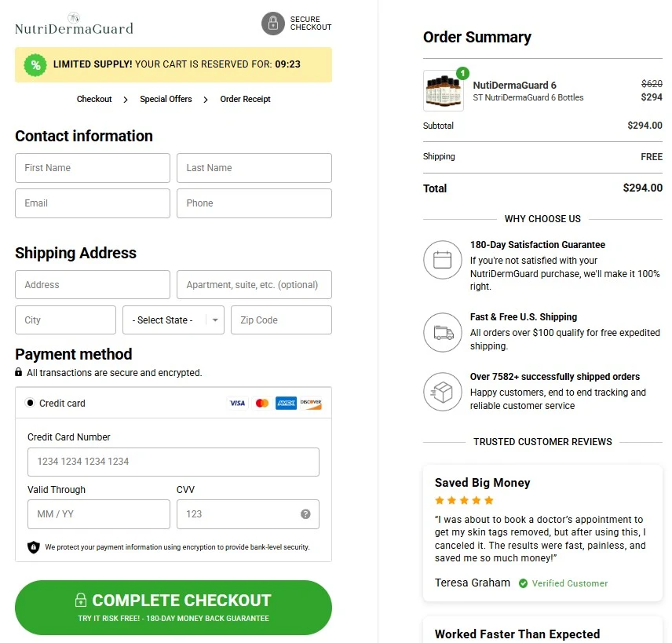Click the Verified Customer checkmark badge
This screenshot has height=643, width=672.
pos(521,583)
